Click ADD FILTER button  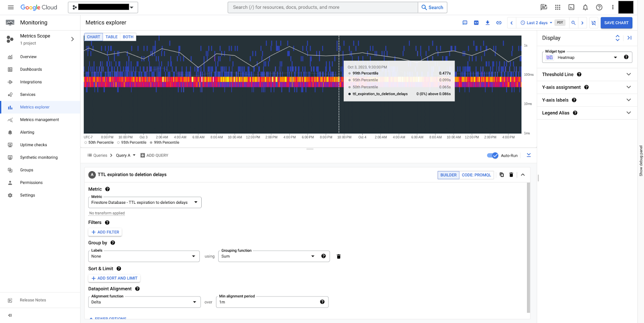(x=105, y=232)
